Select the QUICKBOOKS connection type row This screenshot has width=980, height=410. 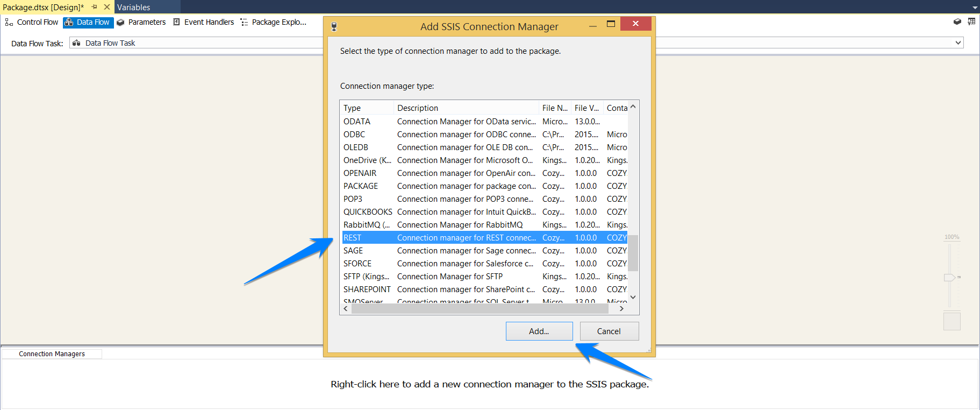485,212
